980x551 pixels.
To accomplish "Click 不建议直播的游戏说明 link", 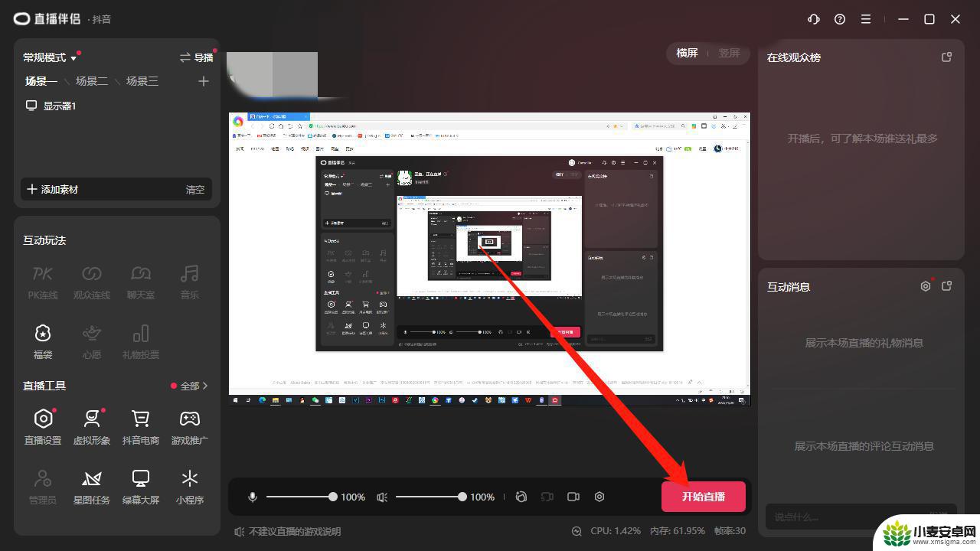I will [288, 531].
